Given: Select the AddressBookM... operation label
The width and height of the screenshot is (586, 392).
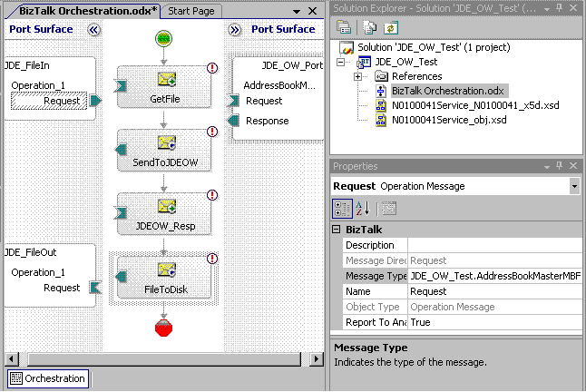Looking at the screenshot, I should click(x=279, y=85).
